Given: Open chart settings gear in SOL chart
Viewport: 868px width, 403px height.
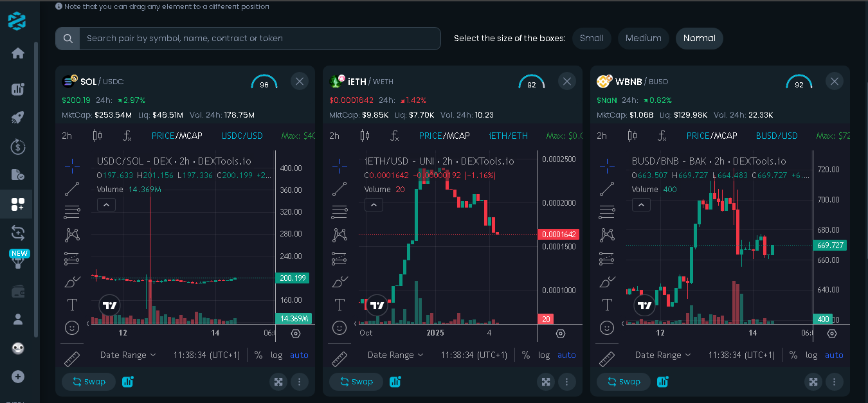Looking at the screenshot, I should 296,334.
